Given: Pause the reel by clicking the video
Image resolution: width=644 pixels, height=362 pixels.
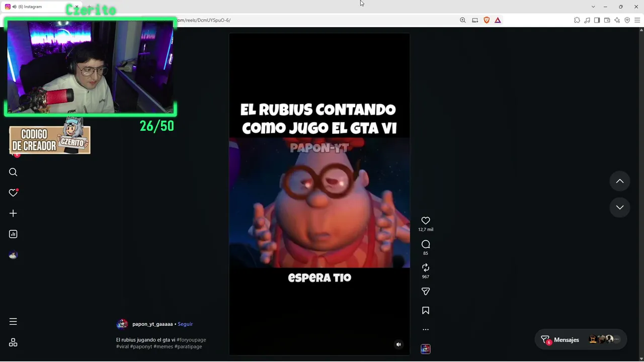Looking at the screenshot, I should tap(319, 194).
